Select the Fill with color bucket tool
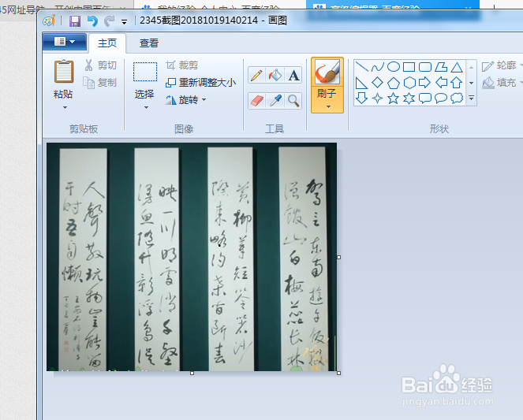The width and height of the screenshot is (523, 420). pos(275,75)
